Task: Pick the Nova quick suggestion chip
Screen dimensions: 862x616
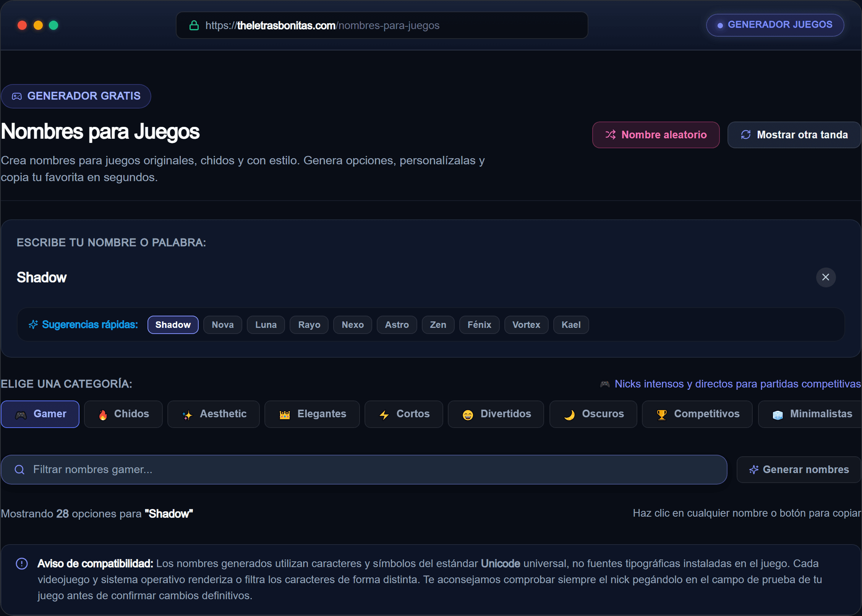Action: tap(223, 325)
